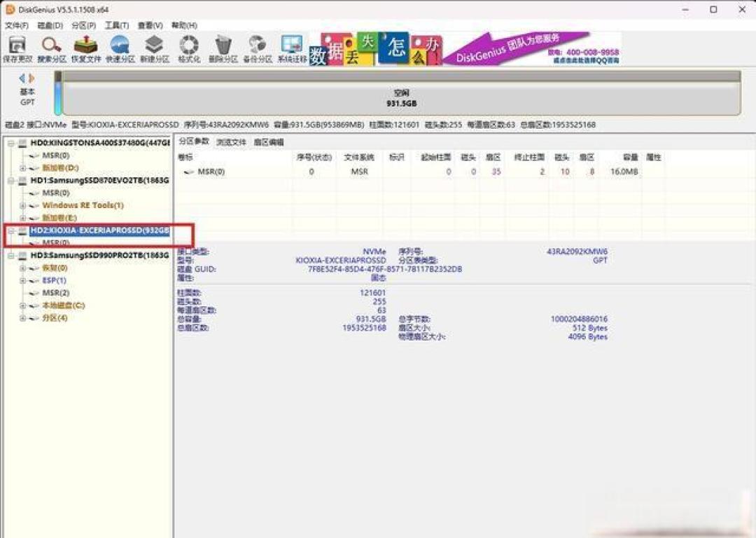Select 恢复(0) partition under HD3
756x538 pixels.
55,268
